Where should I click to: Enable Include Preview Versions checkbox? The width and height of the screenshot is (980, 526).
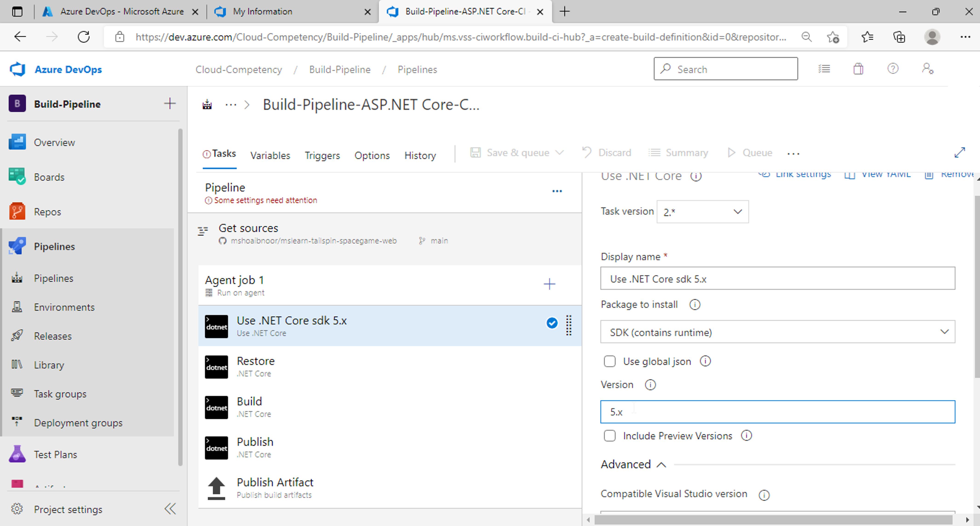point(609,435)
